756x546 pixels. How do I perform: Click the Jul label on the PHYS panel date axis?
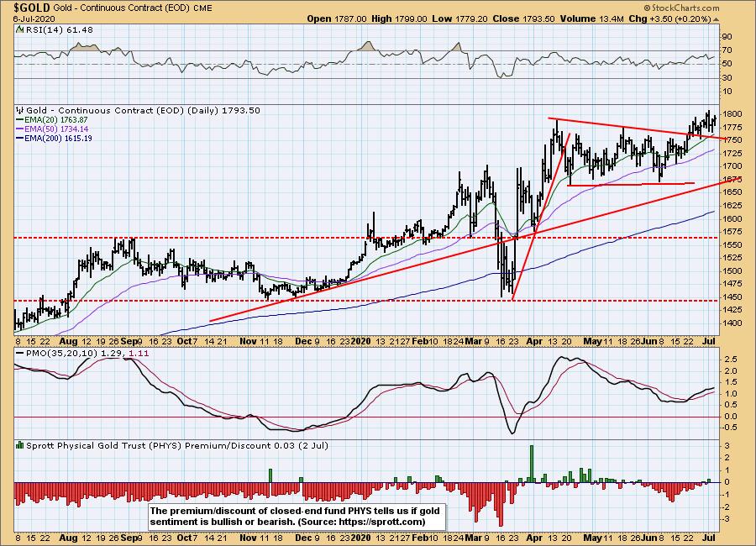coord(709,537)
